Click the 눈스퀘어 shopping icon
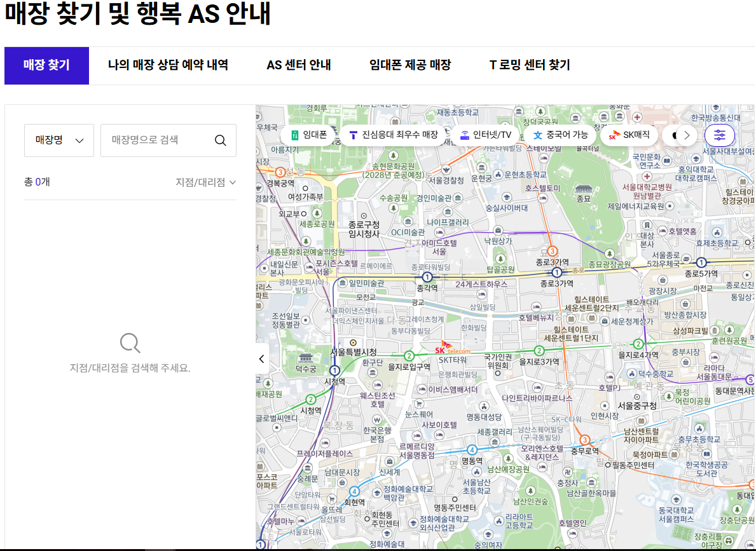The width and height of the screenshot is (756, 551). coord(419,404)
